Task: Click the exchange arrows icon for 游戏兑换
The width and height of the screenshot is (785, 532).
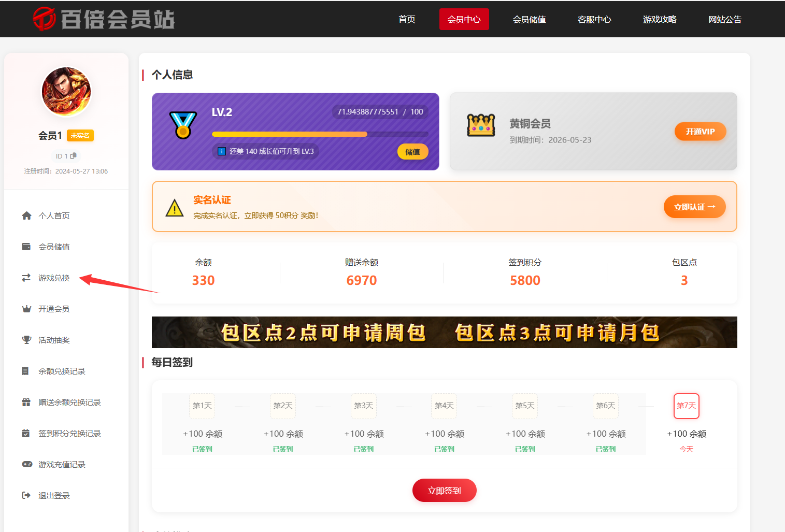Action: point(26,278)
